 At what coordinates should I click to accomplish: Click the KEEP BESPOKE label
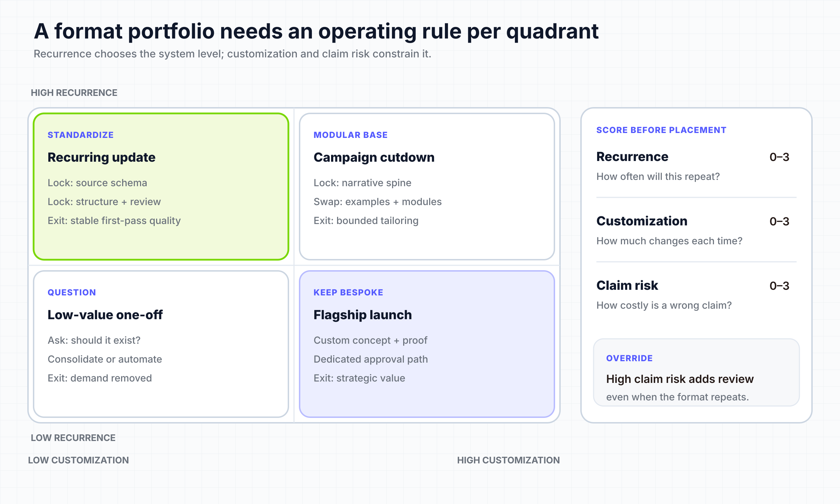[x=348, y=293]
